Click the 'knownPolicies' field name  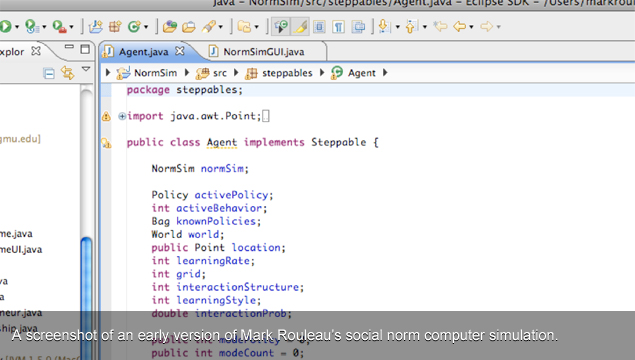pyautogui.click(x=216, y=222)
